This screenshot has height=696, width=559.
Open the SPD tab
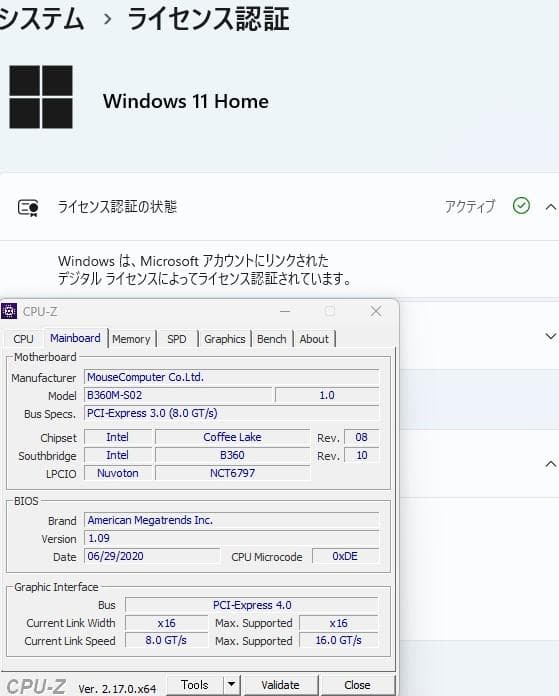pos(177,339)
